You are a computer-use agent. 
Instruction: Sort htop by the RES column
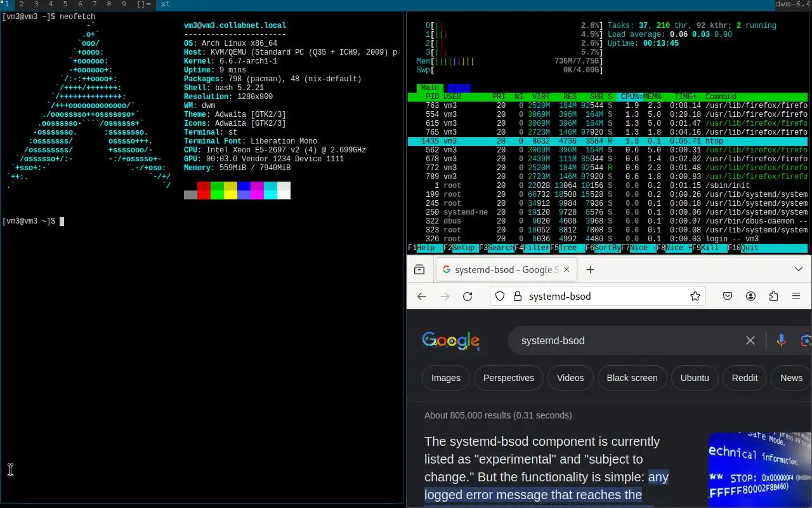(x=570, y=97)
